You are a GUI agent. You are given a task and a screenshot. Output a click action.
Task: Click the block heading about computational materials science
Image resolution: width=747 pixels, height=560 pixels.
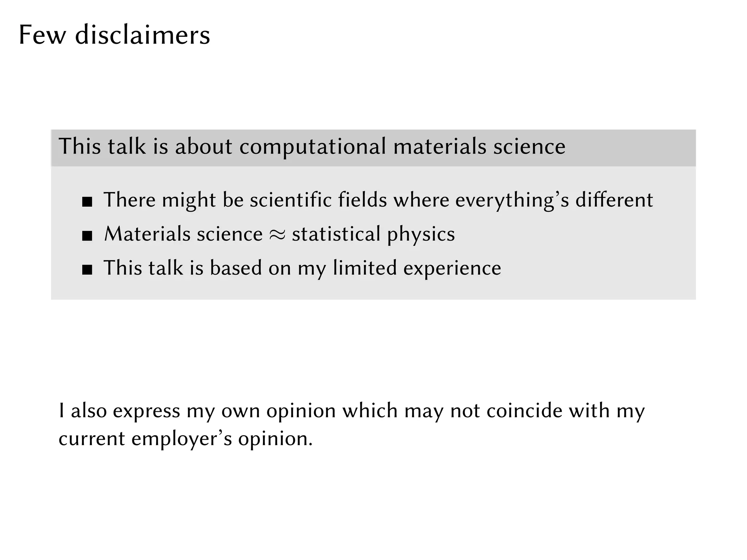click(x=312, y=147)
